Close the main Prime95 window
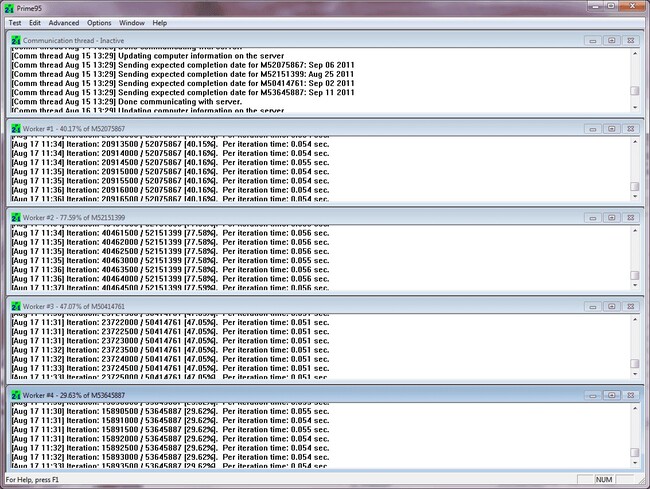This screenshot has width=650, height=489. point(633,5)
